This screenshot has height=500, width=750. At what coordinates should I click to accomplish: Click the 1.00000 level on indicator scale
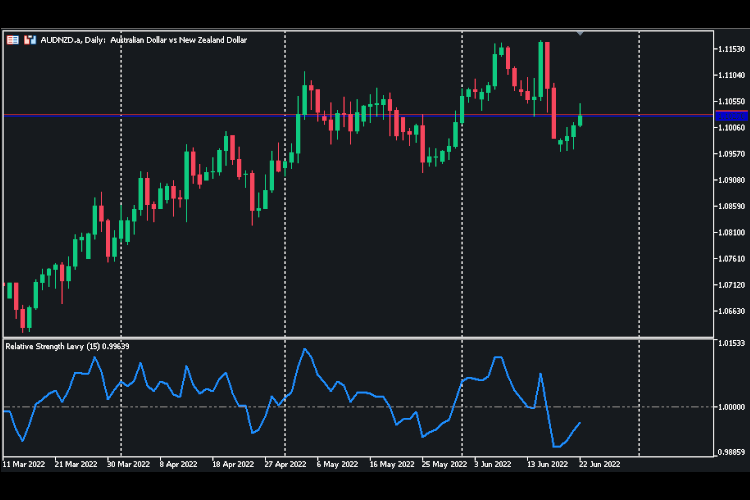click(731, 407)
